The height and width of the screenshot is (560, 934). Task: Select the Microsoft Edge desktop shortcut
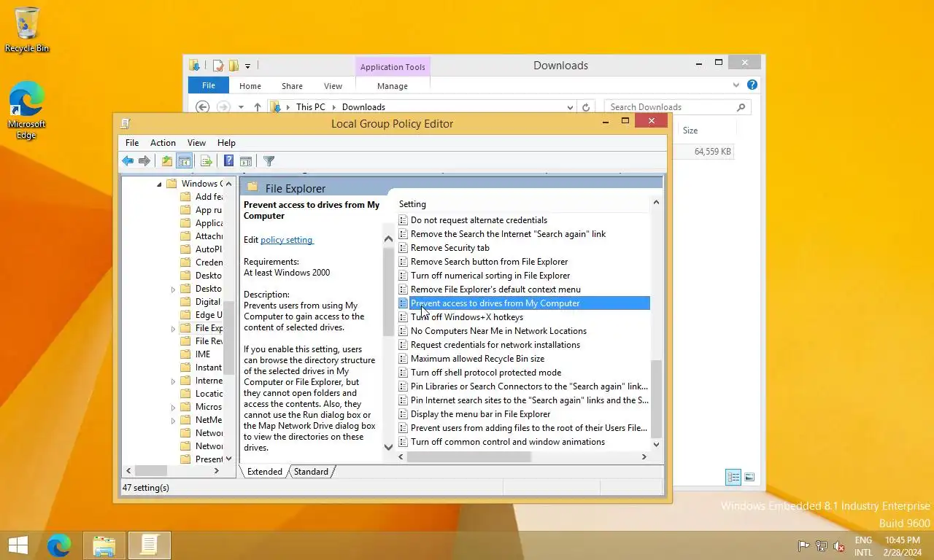[27, 109]
